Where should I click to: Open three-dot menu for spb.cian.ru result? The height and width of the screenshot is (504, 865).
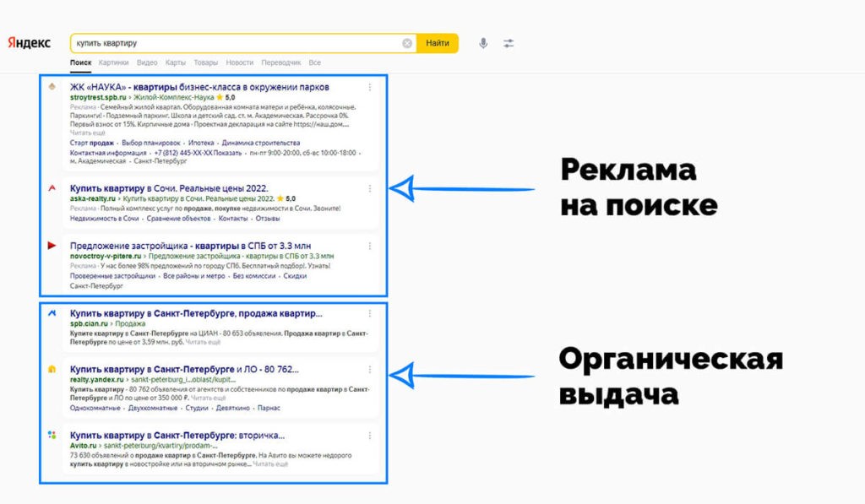click(x=370, y=314)
